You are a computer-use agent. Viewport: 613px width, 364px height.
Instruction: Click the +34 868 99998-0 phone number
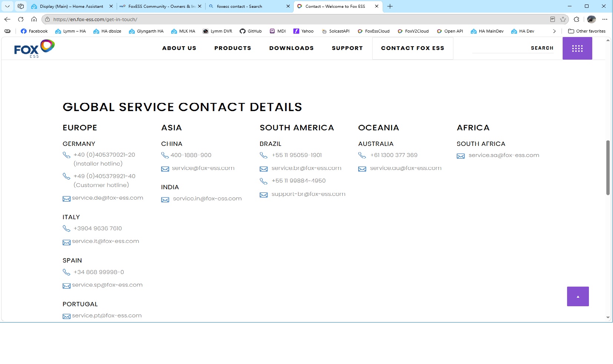point(99,272)
